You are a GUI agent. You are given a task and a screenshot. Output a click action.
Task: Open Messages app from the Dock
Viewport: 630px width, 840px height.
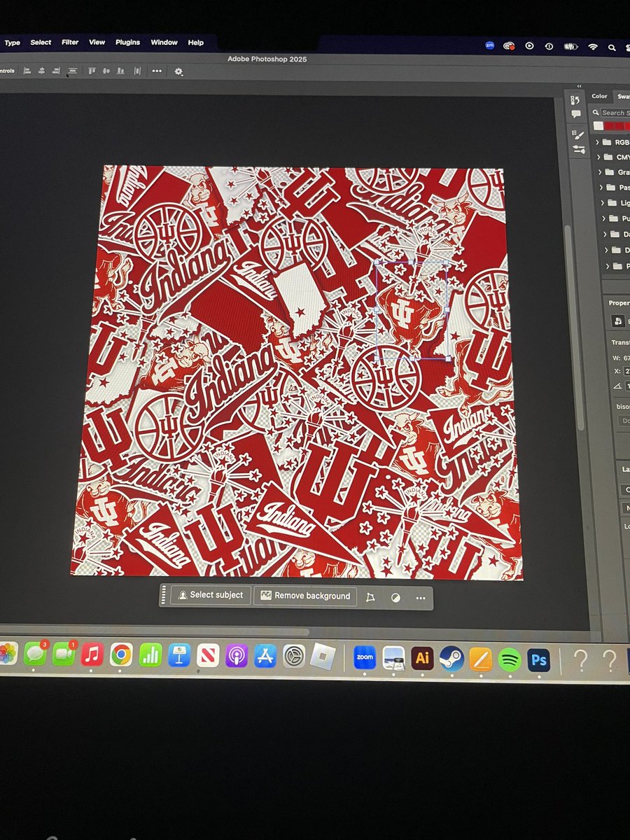coord(34,654)
